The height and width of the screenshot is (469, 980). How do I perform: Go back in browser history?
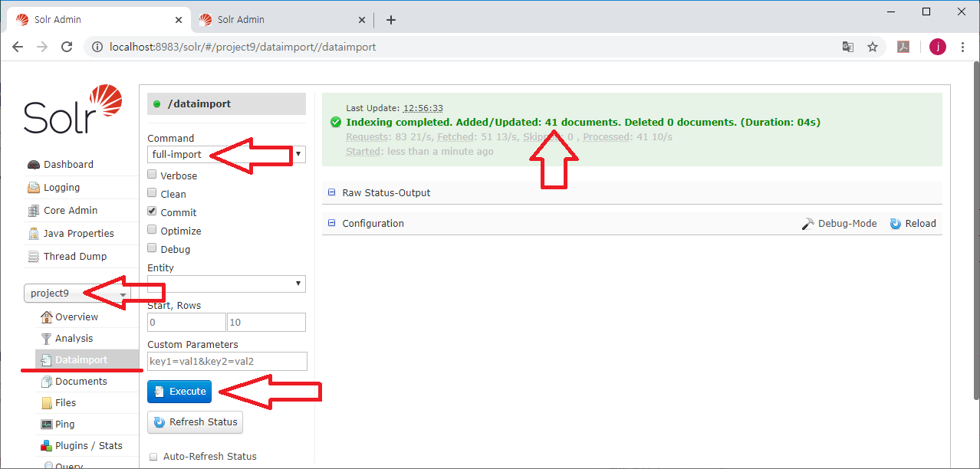click(18, 47)
